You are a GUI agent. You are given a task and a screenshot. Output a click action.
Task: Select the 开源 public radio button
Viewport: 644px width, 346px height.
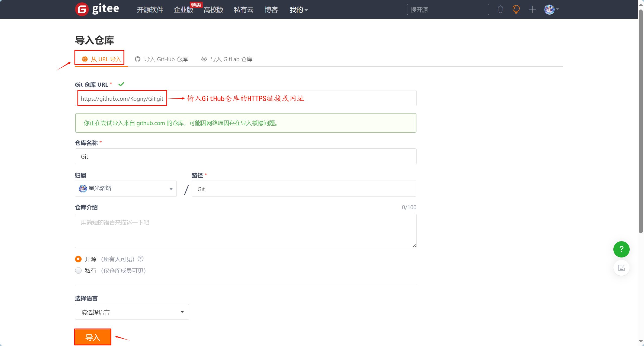tap(78, 259)
